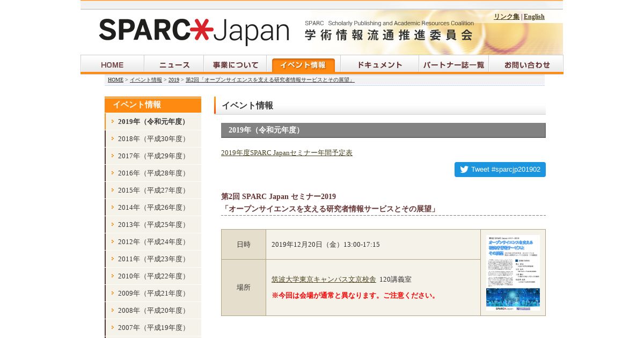
Task: Click the 第2回 seminar title breadcrumb link
Action: tap(270, 80)
